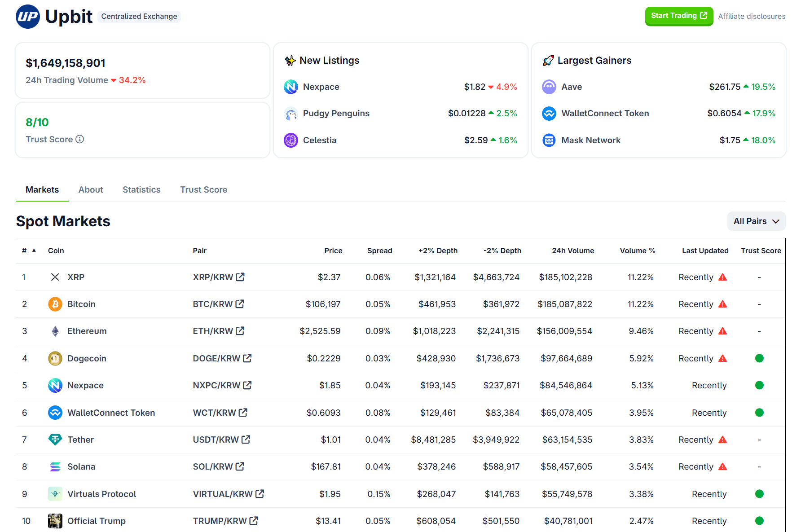Image resolution: width=801 pixels, height=532 pixels.
Task: Click the Mask Network gainer name
Action: pyautogui.click(x=591, y=140)
